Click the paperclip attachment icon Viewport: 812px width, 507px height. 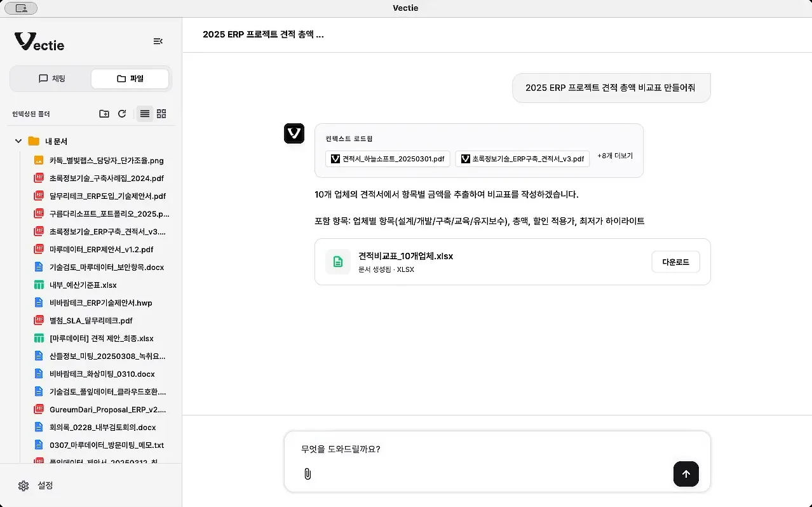coord(308,474)
